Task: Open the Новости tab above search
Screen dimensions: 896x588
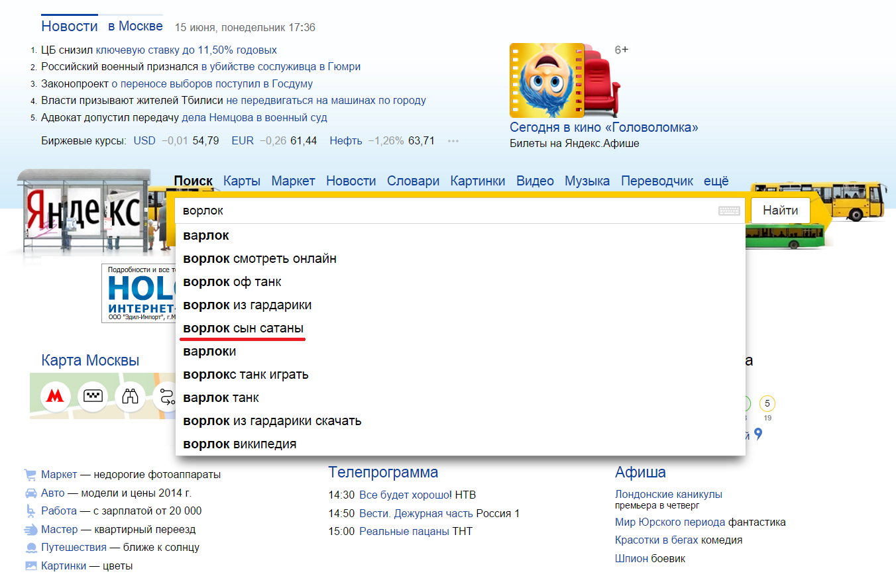Action: (351, 181)
